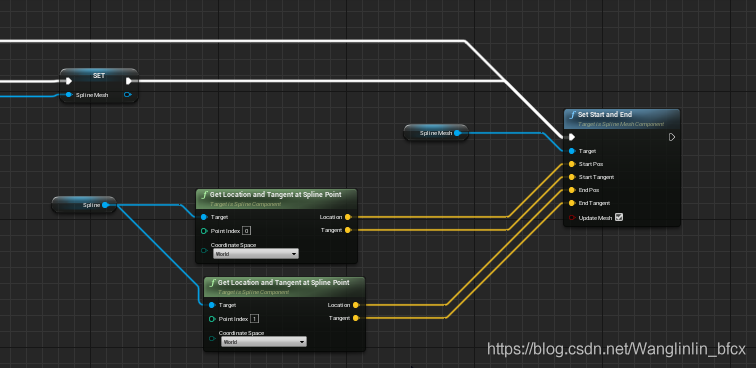Select the SET node header
The image size is (756, 368).
pos(99,76)
